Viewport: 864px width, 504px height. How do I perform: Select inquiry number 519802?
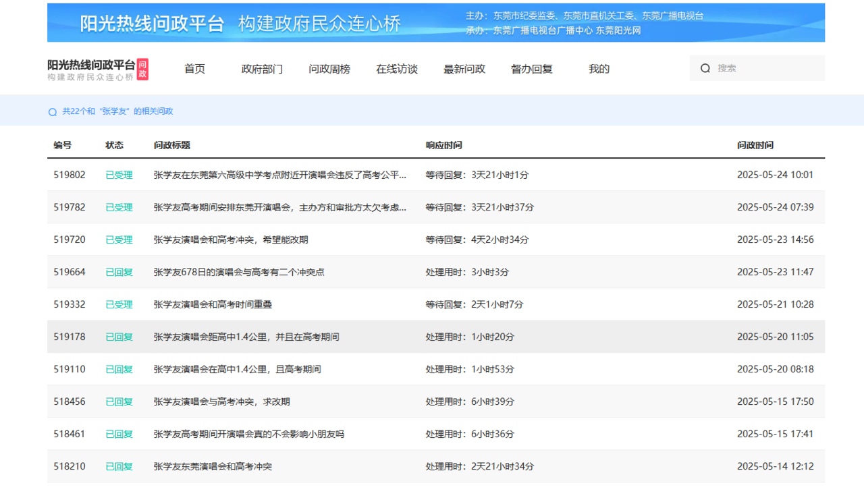[70, 175]
